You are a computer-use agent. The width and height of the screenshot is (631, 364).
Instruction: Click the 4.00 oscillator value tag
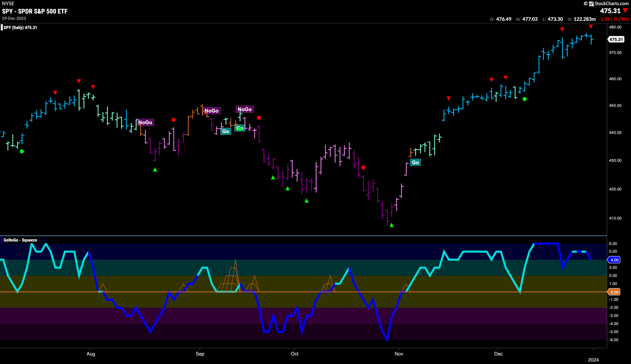click(x=614, y=260)
